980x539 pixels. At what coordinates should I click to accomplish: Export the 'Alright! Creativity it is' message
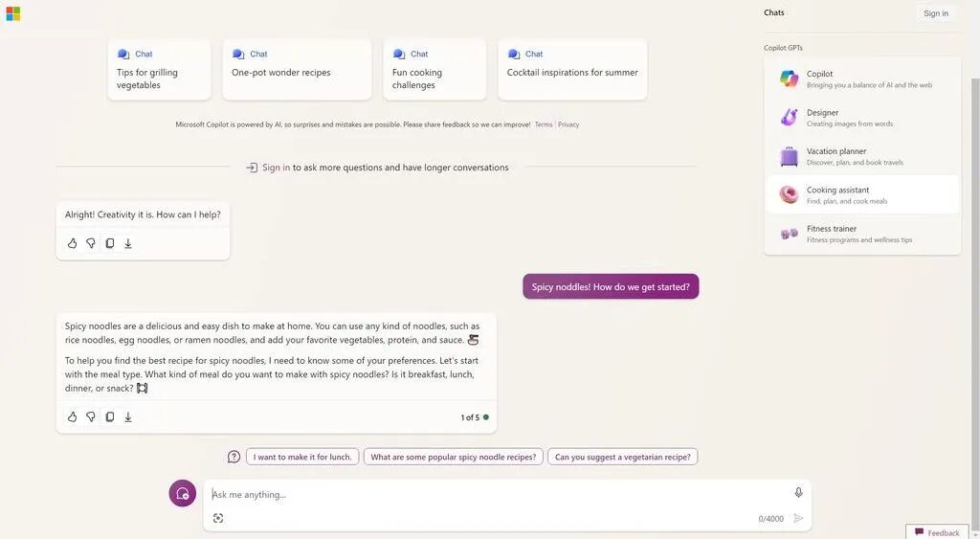128,243
